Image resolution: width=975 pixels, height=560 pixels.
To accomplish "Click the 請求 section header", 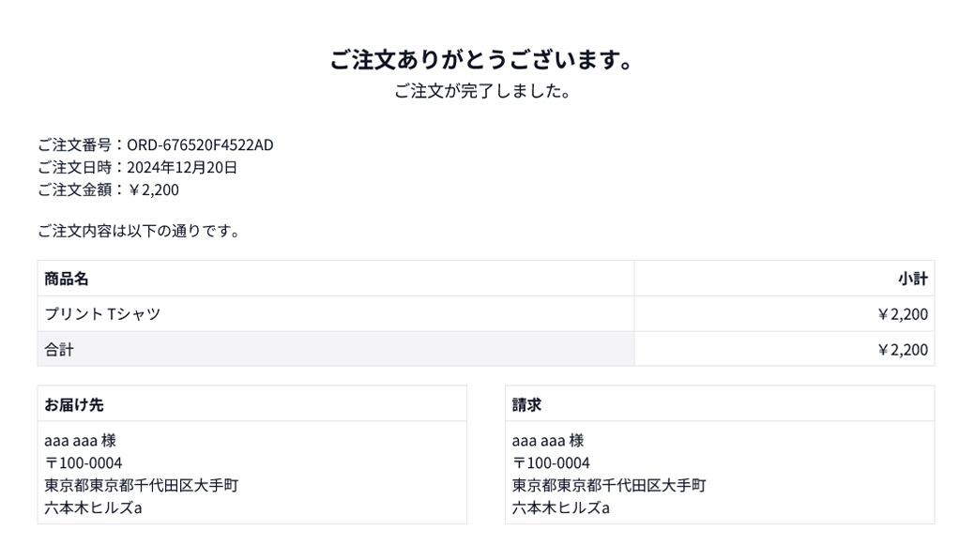I will click(x=526, y=404).
